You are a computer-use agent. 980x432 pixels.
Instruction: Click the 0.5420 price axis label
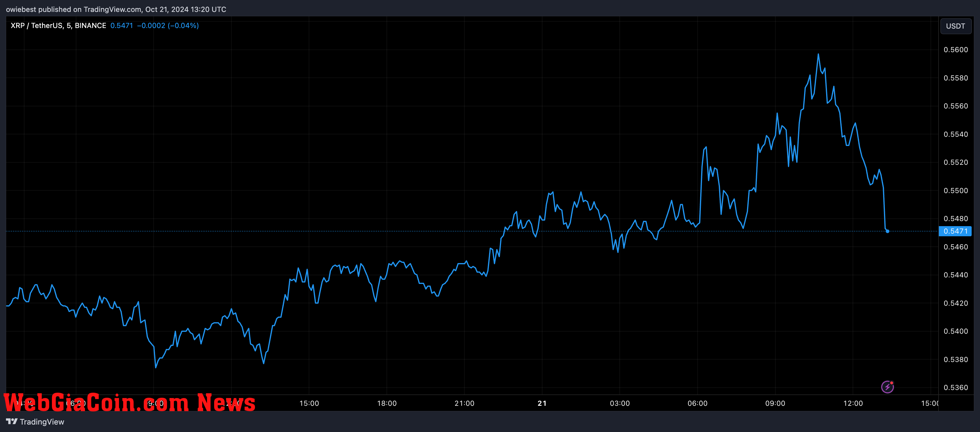coord(956,303)
